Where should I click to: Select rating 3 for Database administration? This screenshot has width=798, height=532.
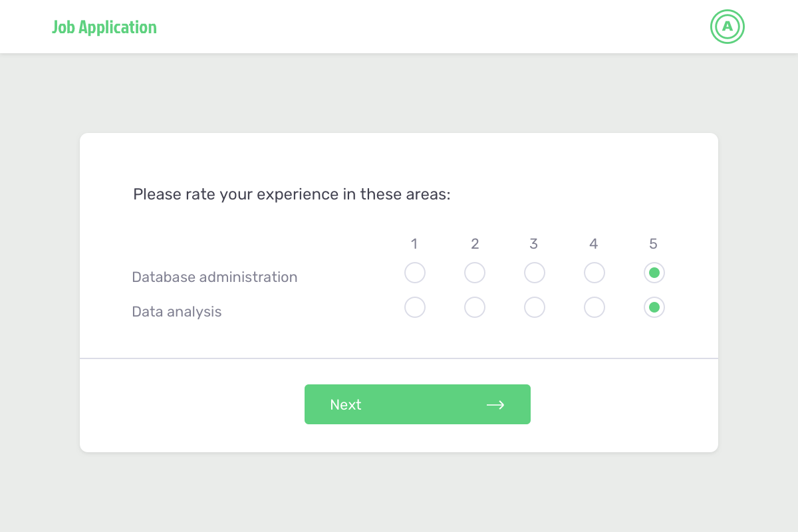tap(534, 273)
